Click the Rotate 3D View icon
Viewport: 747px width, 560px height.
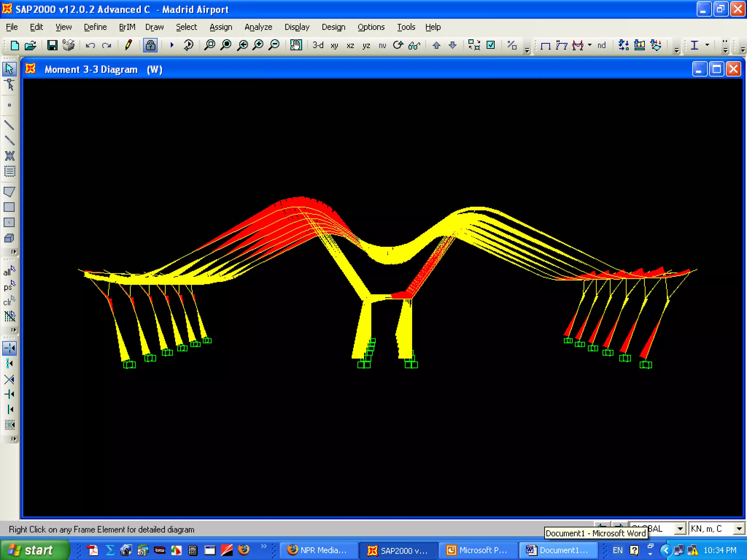click(x=398, y=45)
